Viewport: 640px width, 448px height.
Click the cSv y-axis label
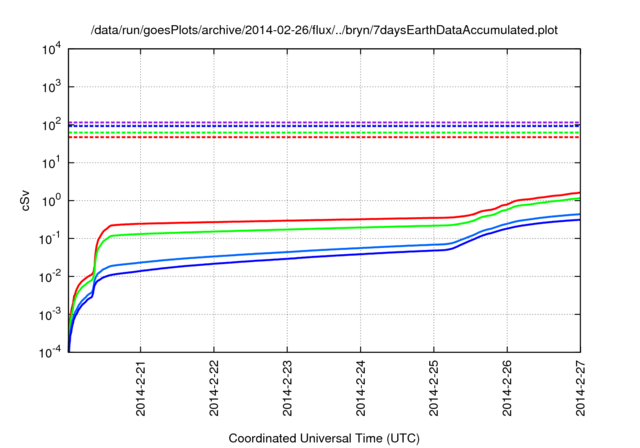point(25,200)
